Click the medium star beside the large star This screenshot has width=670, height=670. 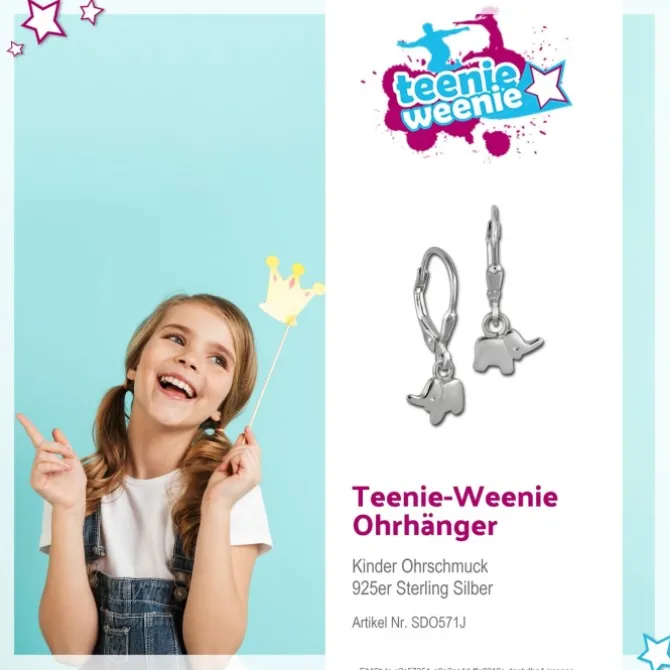click(x=91, y=12)
